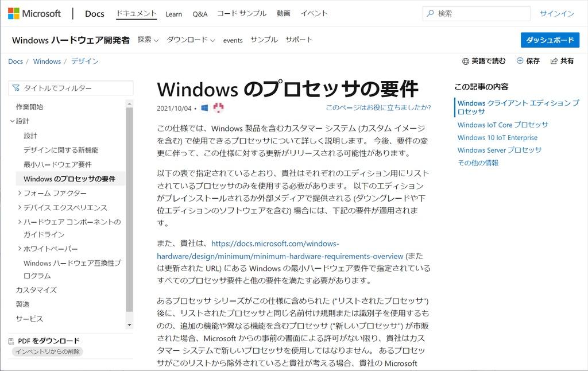Click the plus icon next to 保存
The height and width of the screenshot is (371, 588).
[520, 61]
